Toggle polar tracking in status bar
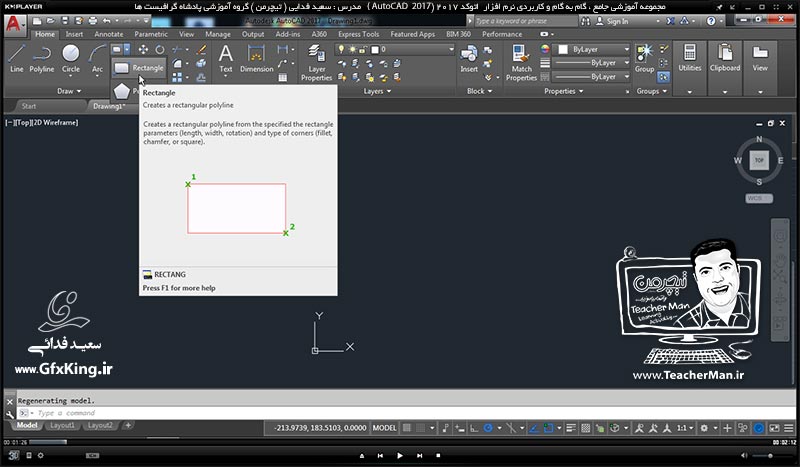This screenshot has width=800, height=467. point(488,428)
